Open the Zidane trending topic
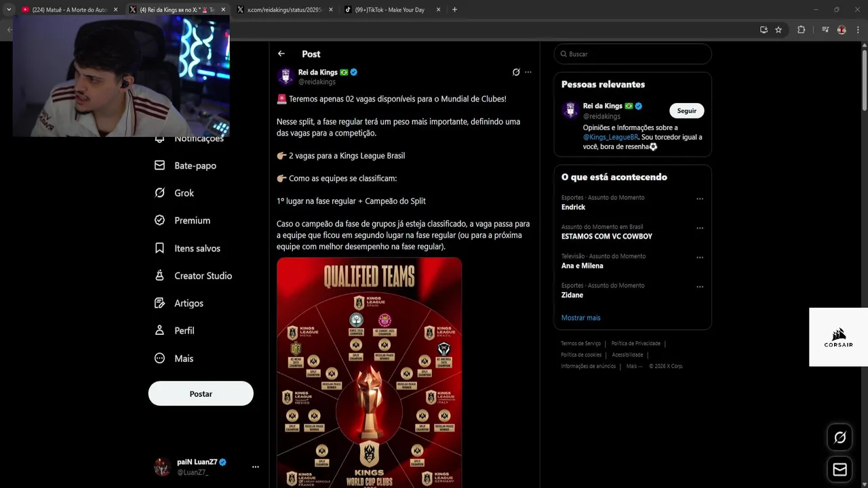This screenshot has height=488, width=868. pyautogui.click(x=572, y=295)
